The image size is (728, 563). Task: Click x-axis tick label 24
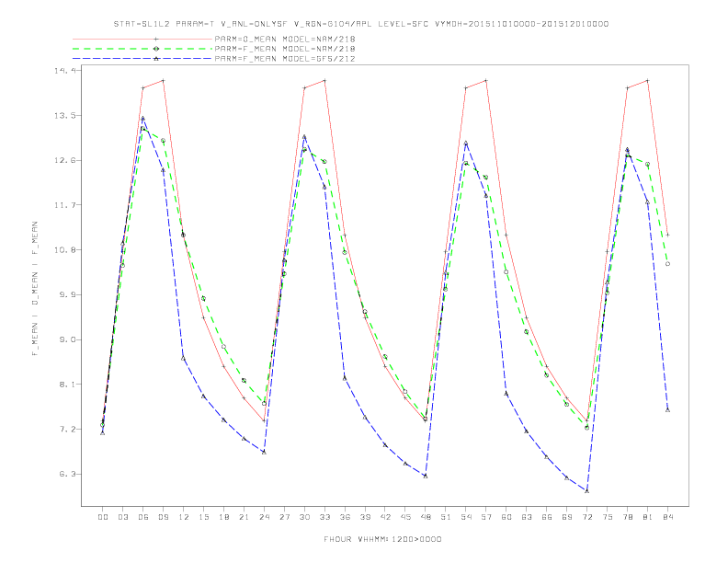[264, 517]
